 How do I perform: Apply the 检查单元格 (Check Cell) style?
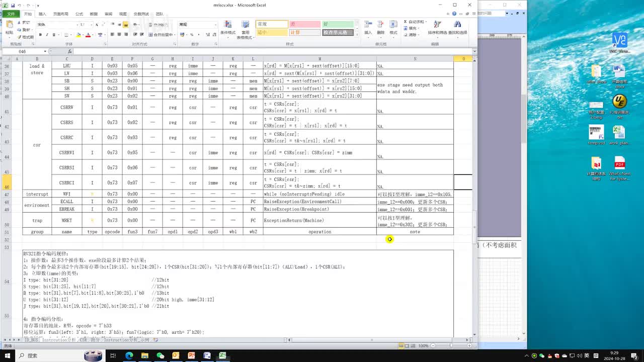(338, 33)
